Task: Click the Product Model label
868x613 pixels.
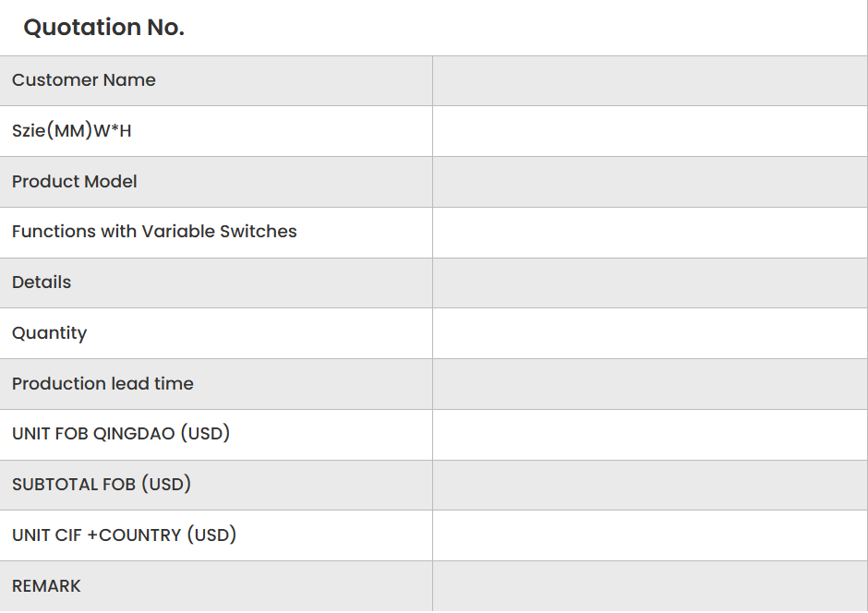Action: tap(74, 182)
